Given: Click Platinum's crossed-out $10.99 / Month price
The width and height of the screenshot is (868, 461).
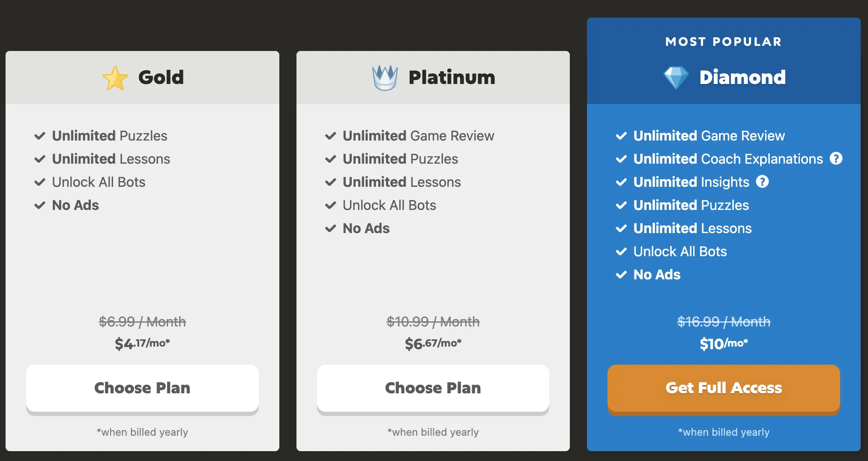Looking at the screenshot, I should [433, 322].
